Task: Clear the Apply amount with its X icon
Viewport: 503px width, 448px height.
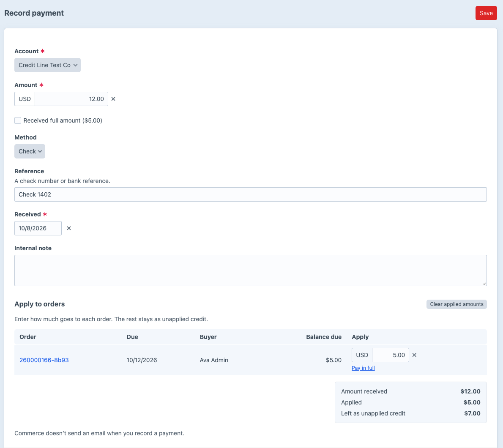Action: point(414,355)
